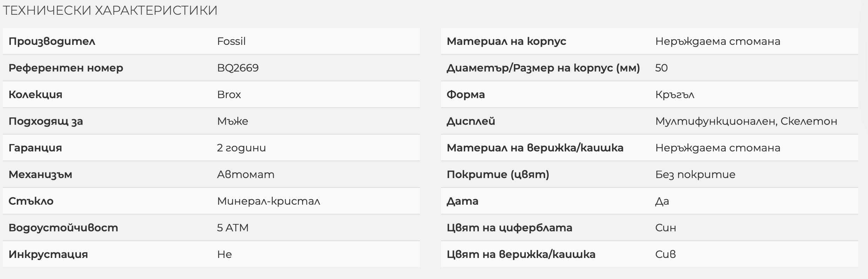Click the Кръгъл shape value
This screenshot has height=279, width=868.
point(675,95)
